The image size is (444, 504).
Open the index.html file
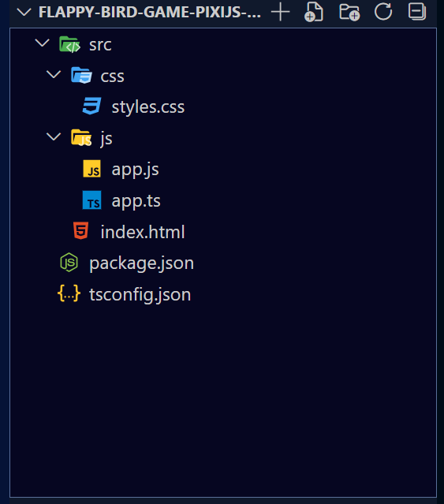(143, 232)
